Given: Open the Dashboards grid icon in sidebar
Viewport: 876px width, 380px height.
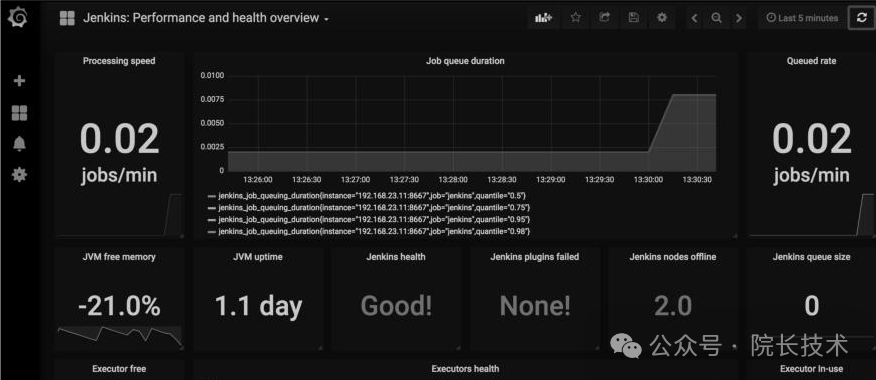Looking at the screenshot, I should click(x=19, y=113).
